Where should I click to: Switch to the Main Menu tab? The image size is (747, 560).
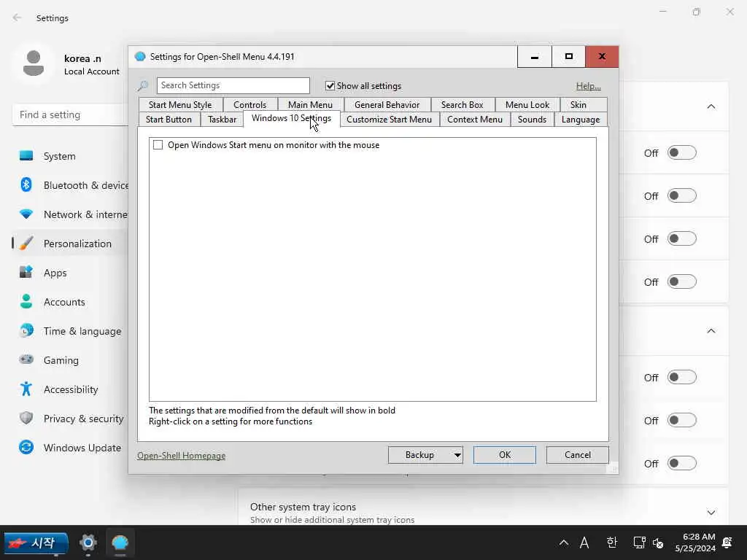point(310,105)
